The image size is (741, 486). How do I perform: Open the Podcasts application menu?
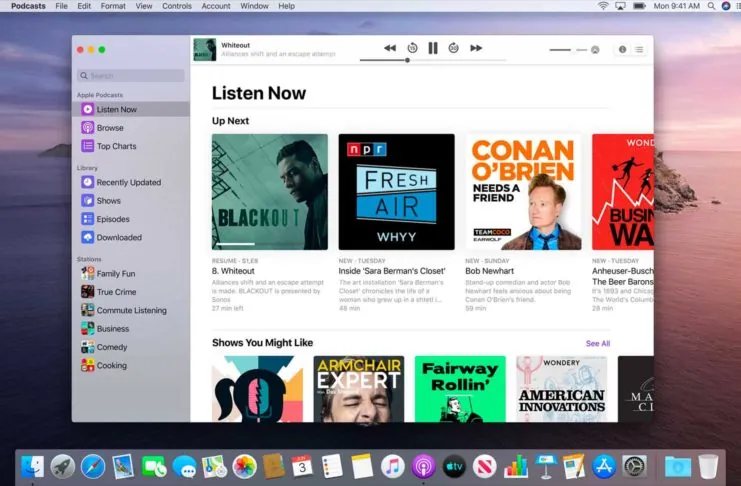(28, 6)
